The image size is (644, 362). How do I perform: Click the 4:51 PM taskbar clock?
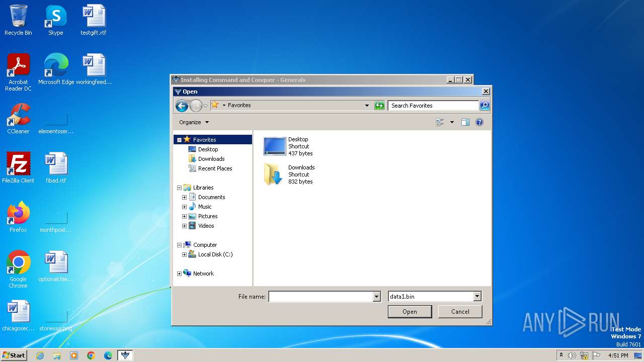click(x=618, y=355)
